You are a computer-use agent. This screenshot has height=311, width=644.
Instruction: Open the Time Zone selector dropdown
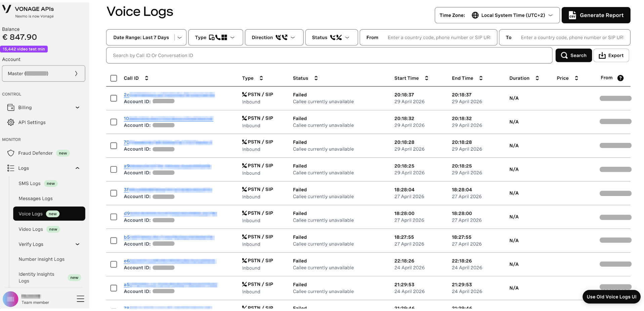point(497,15)
